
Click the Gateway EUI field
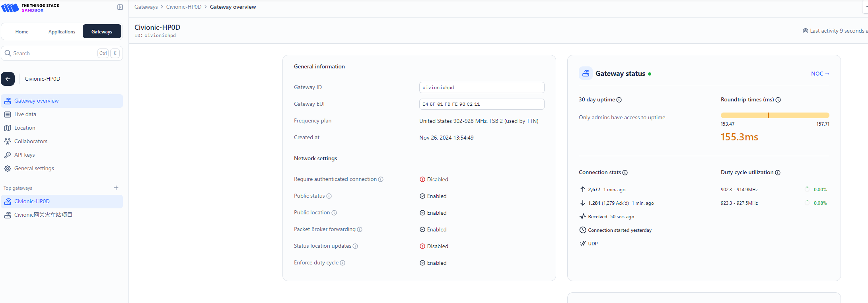click(482, 104)
